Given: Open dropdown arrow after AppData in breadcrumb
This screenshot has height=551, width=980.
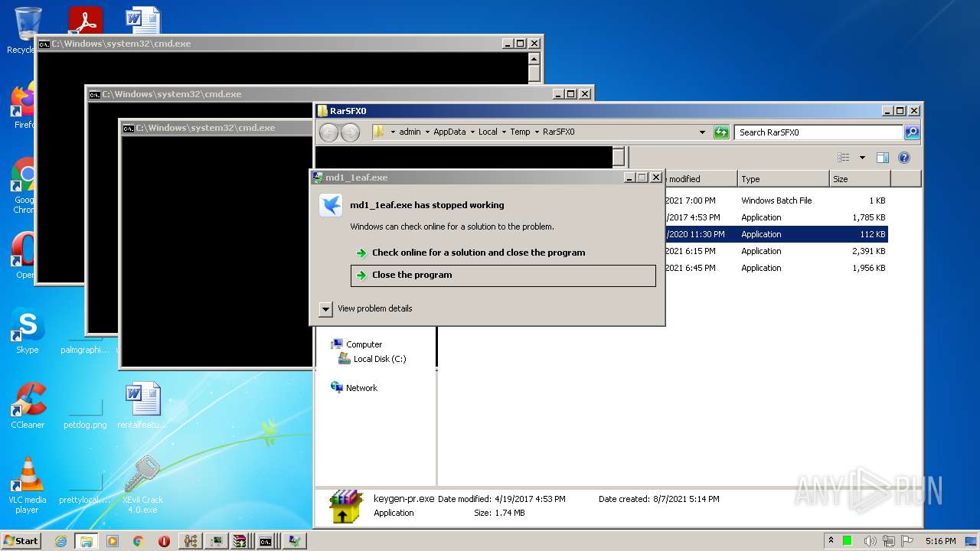Looking at the screenshot, I should coord(472,132).
